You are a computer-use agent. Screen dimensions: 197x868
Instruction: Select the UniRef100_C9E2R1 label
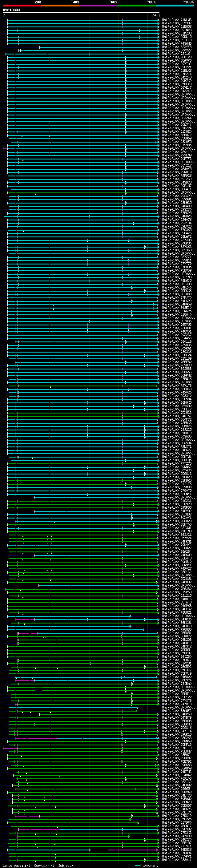pos(177,67)
